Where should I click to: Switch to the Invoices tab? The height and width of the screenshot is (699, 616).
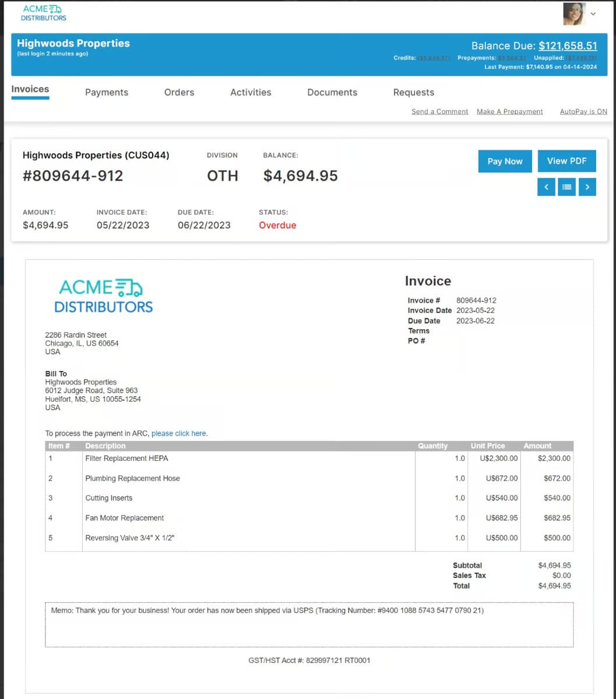pyautogui.click(x=30, y=90)
